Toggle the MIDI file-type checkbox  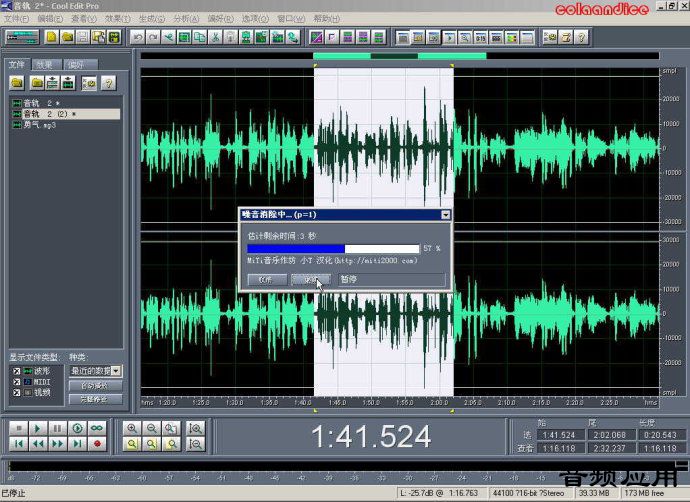(x=16, y=381)
